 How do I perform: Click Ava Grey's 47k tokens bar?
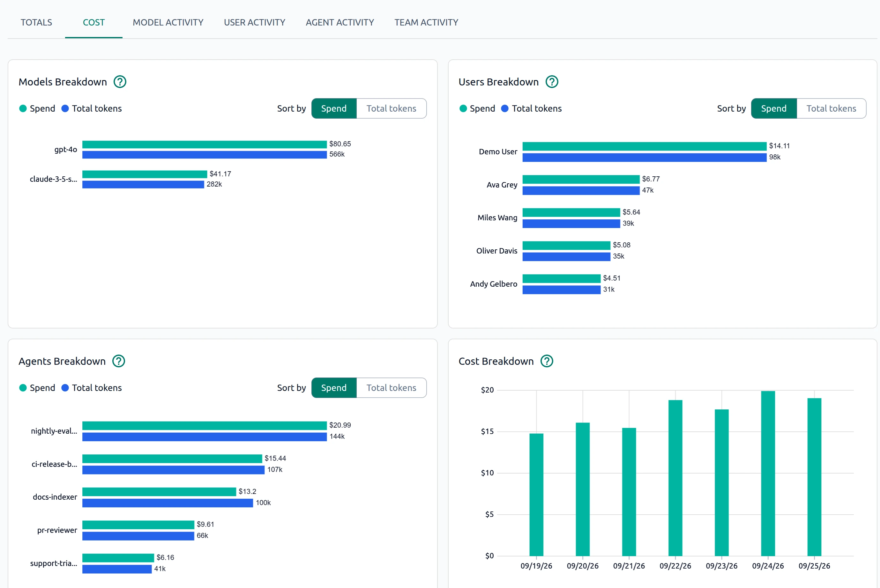581,190
